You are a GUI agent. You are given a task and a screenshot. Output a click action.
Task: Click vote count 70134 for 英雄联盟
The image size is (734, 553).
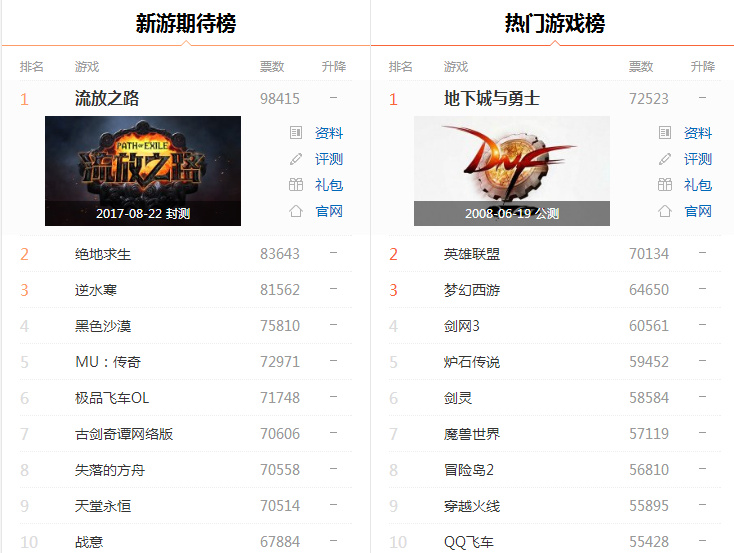(649, 254)
